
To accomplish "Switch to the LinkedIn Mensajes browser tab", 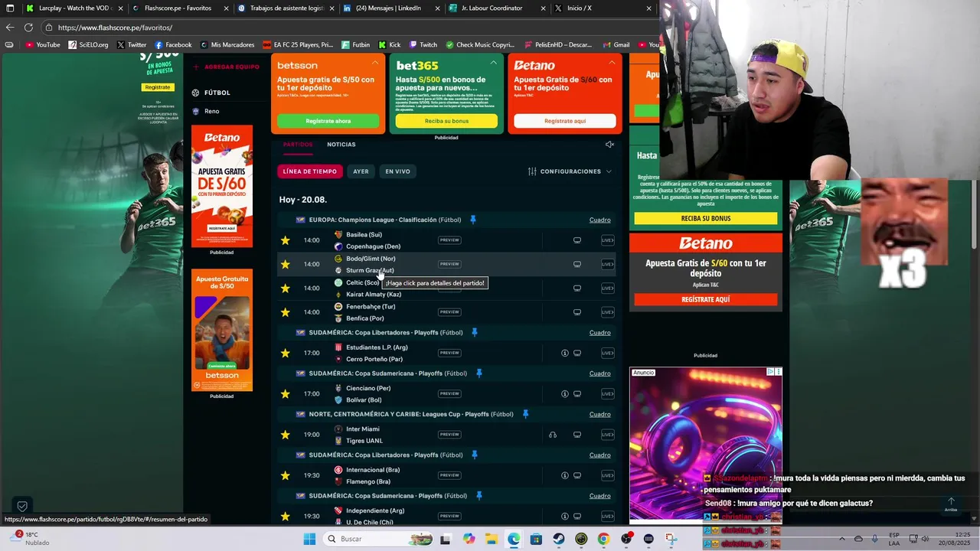I will pyautogui.click(x=390, y=8).
